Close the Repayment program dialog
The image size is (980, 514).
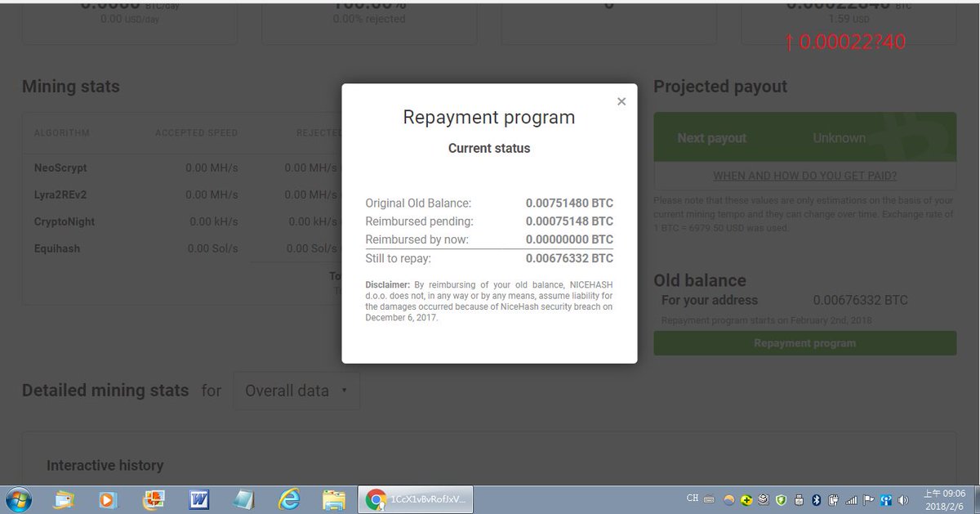coord(621,101)
